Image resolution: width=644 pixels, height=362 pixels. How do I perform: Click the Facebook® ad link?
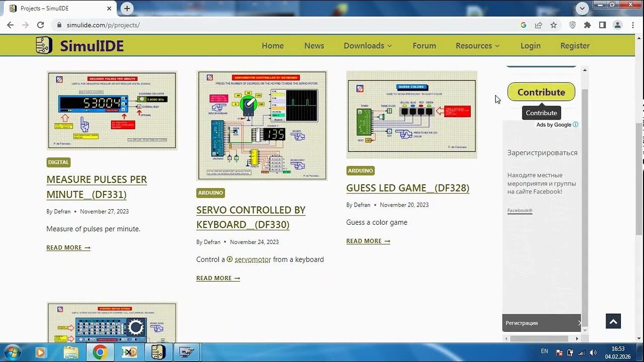tap(520, 211)
